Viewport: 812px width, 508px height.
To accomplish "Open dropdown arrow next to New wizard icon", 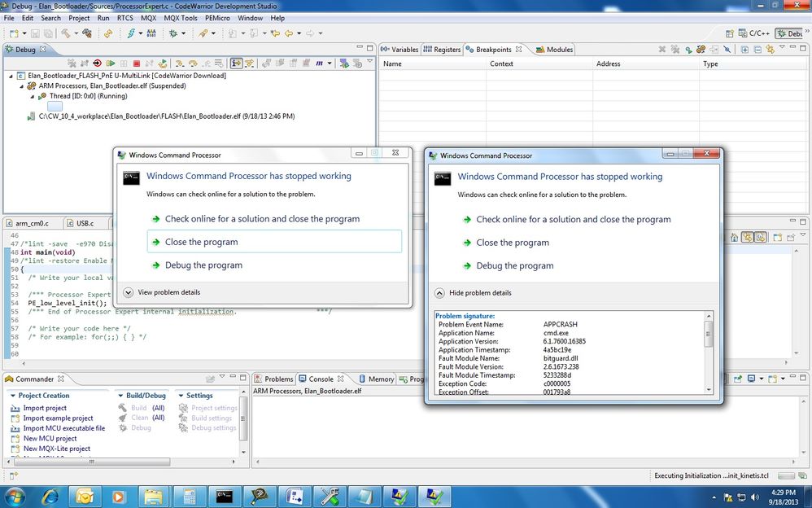I will click(x=24, y=33).
